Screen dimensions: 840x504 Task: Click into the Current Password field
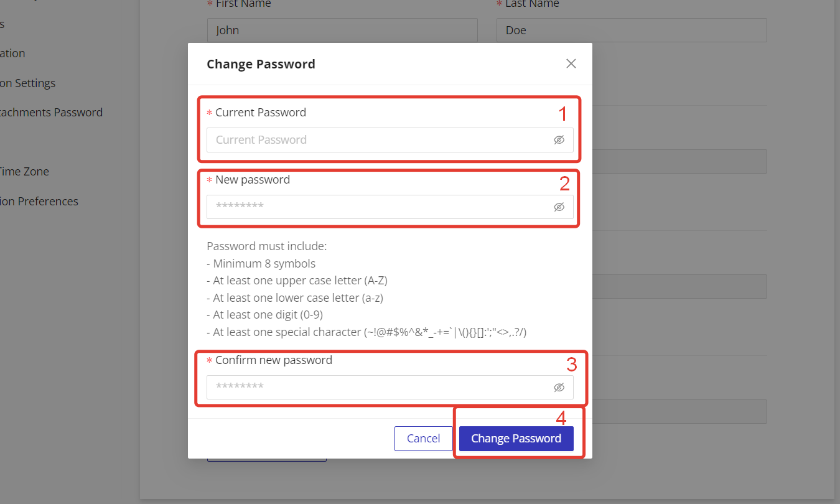coord(380,140)
